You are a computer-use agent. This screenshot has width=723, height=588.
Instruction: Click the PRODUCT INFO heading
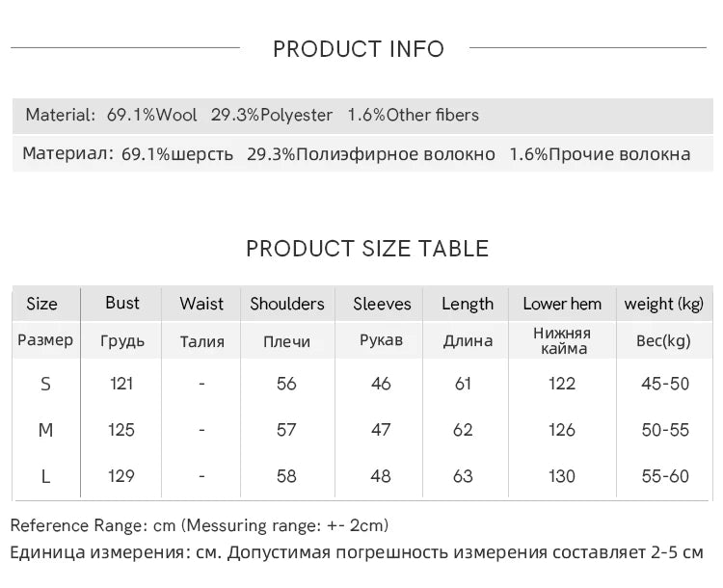[x=359, y=49]
